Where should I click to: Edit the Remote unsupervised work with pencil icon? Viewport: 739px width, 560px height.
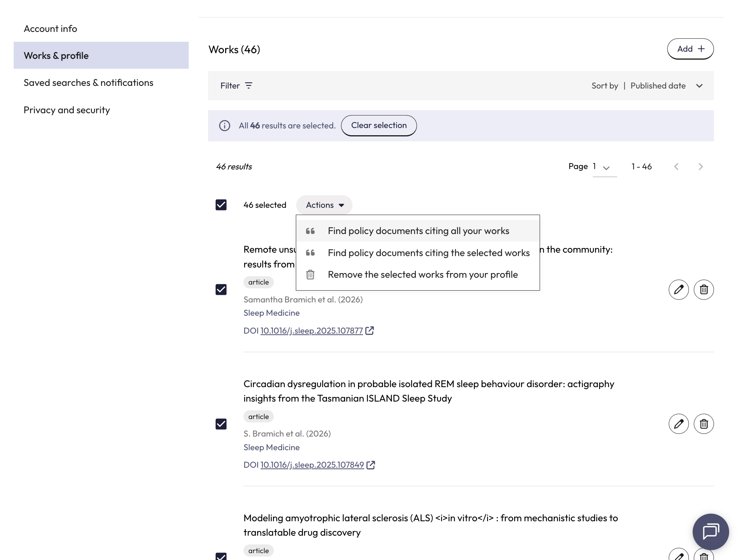click(679, 290)
